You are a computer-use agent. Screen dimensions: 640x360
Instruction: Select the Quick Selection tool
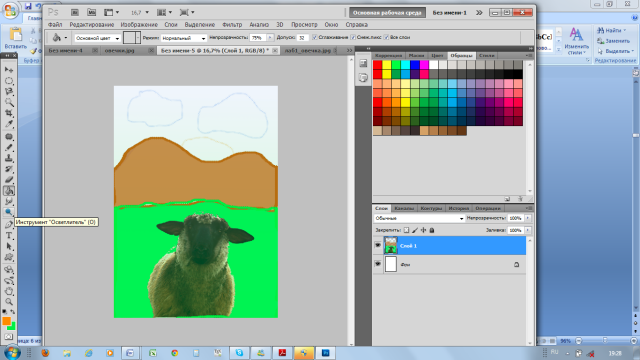click(x=9, y=102)
